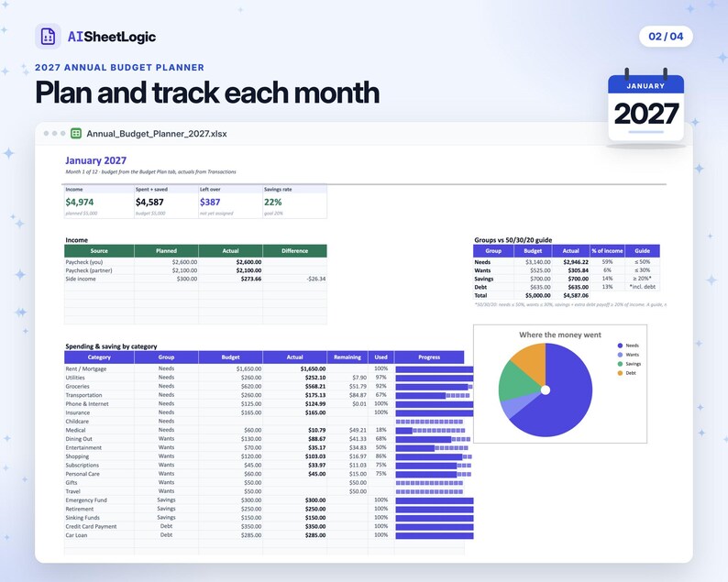Click the Source header in Income table

99,250
